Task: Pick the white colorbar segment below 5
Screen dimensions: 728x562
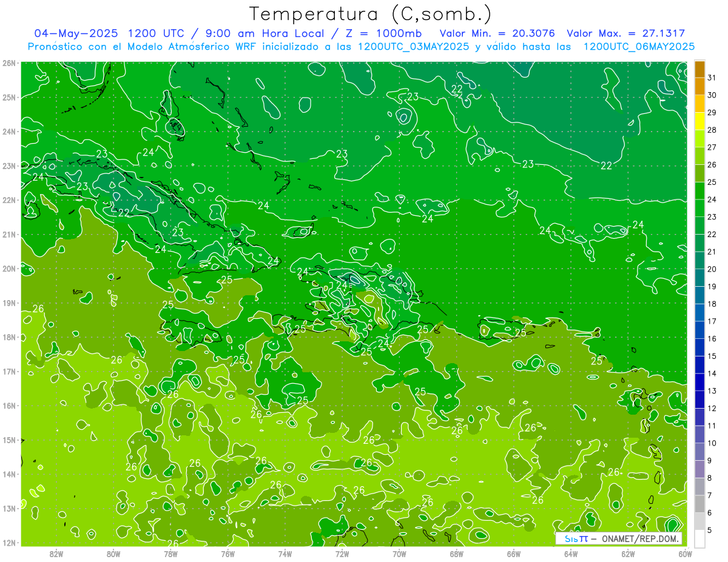Action: click(699, 538)
